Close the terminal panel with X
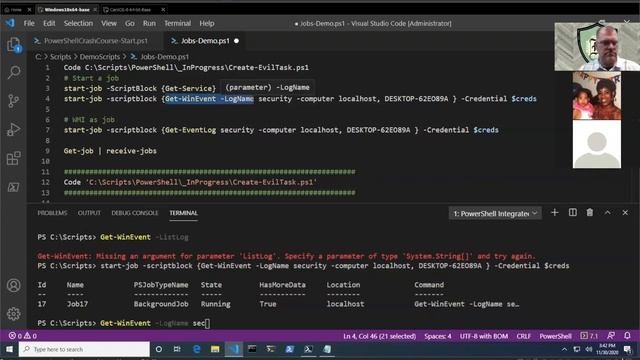The width and height of the screenshot is (640, 360). pos(625,213)
